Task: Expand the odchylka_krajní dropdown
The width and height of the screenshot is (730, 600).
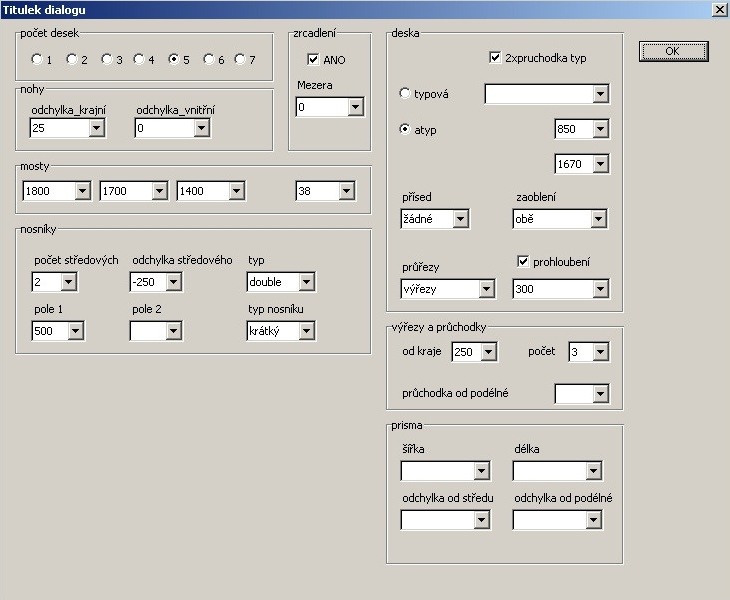Action: coord(97,128)
